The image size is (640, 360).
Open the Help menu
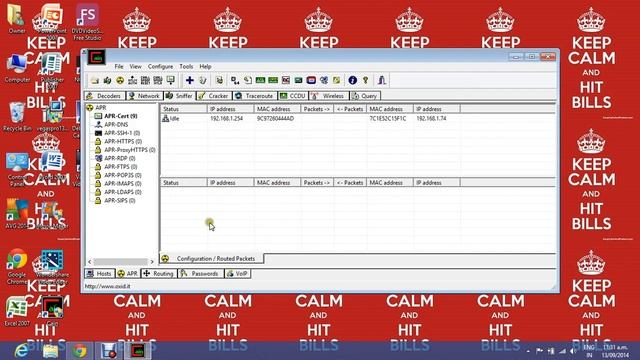point(205,67)
